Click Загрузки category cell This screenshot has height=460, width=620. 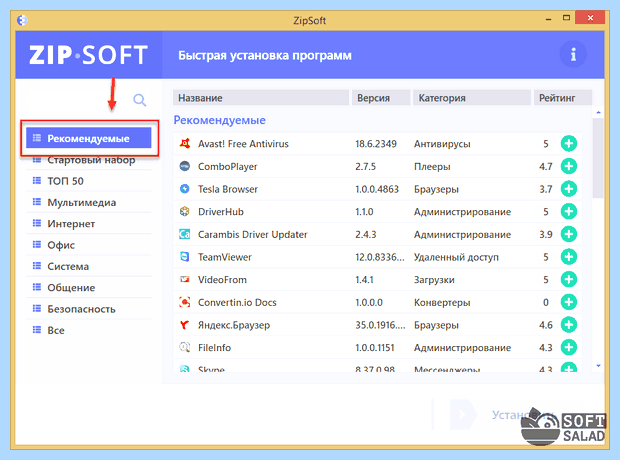(434, 280)
